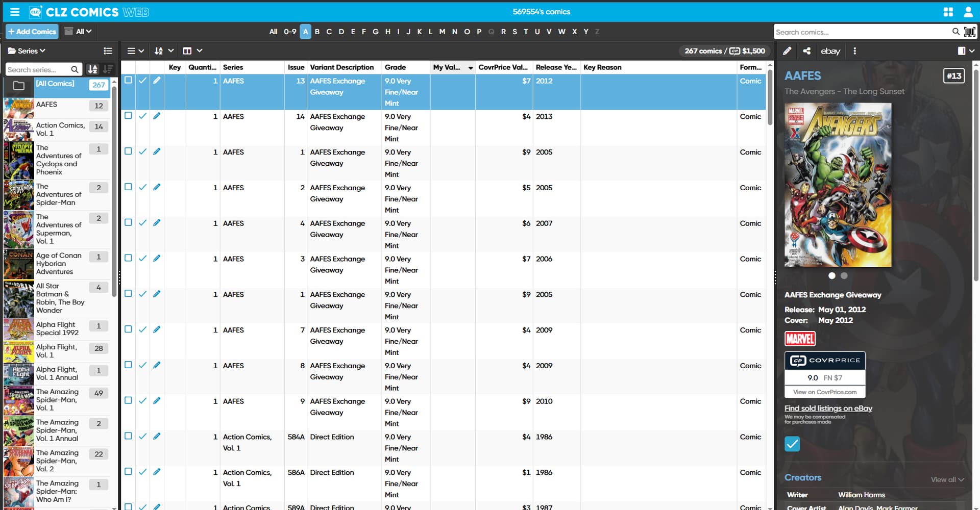Tick checkbox for AAFES issue 4 row

coord(128,222)
